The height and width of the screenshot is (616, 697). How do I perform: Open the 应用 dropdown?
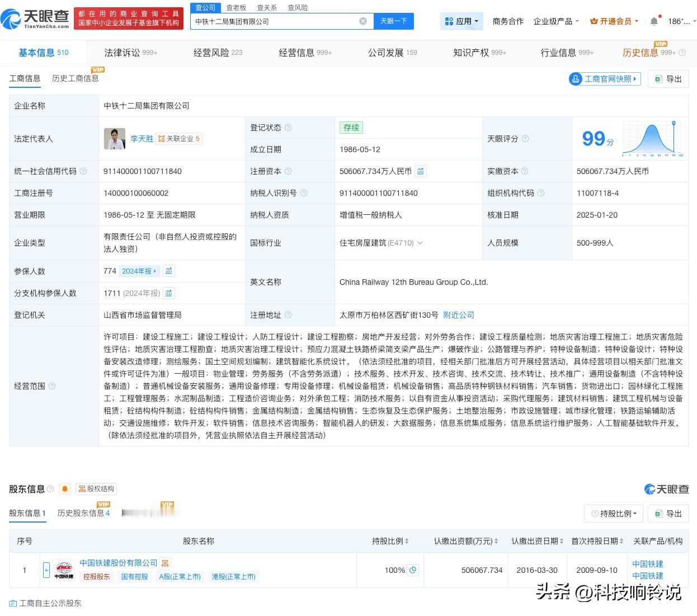[x=461, y=21]
